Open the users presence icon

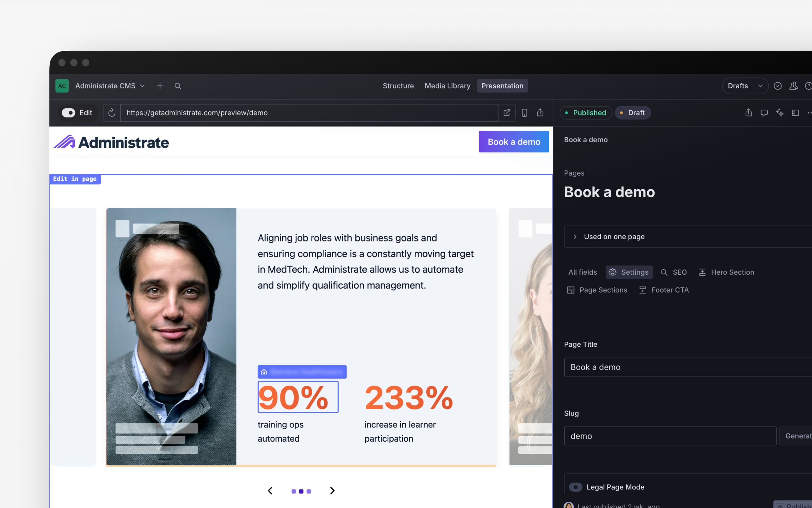click(793, 86)
